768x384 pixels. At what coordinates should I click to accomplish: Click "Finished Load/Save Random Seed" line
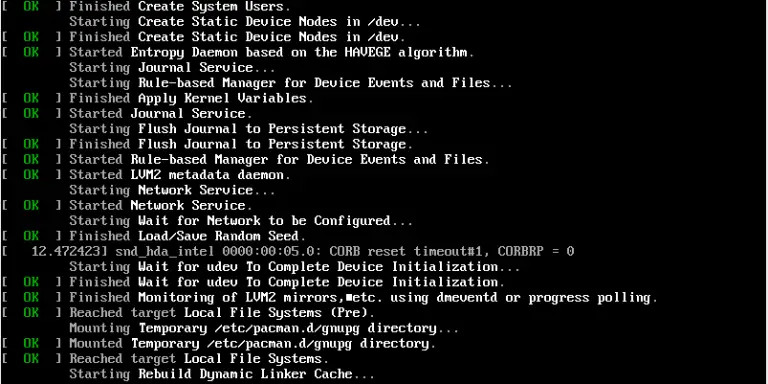tap(154, 236)
